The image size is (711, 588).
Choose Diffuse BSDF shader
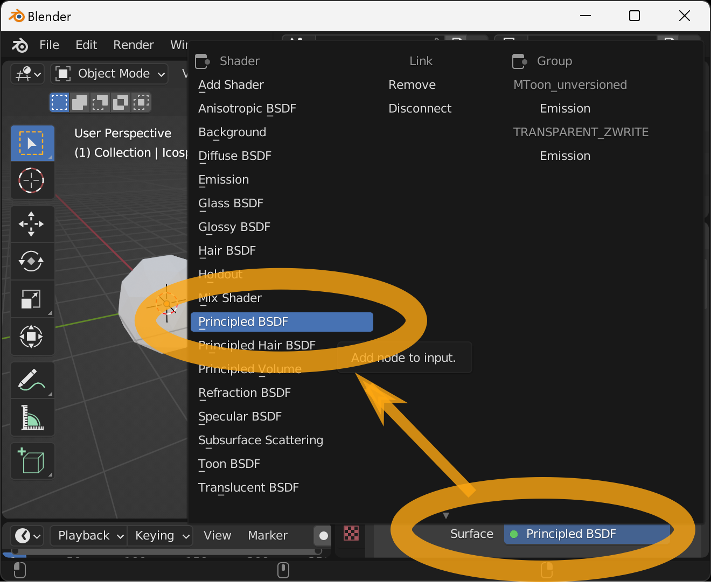[235, 156]
